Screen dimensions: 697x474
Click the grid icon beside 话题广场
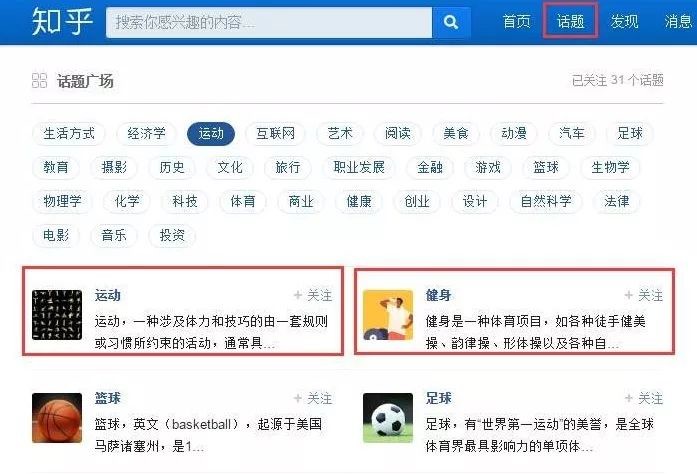tap(39, 80)
